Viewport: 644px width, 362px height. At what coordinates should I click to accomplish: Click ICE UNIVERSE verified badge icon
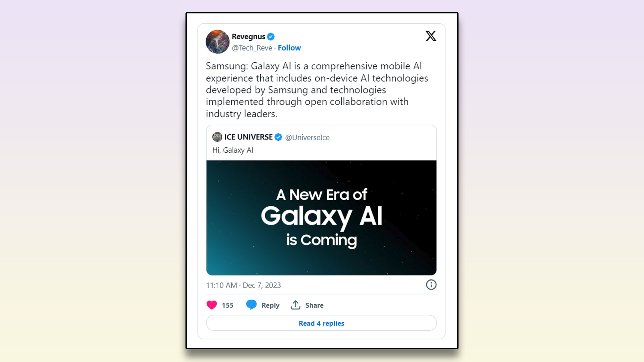(279, 137)
